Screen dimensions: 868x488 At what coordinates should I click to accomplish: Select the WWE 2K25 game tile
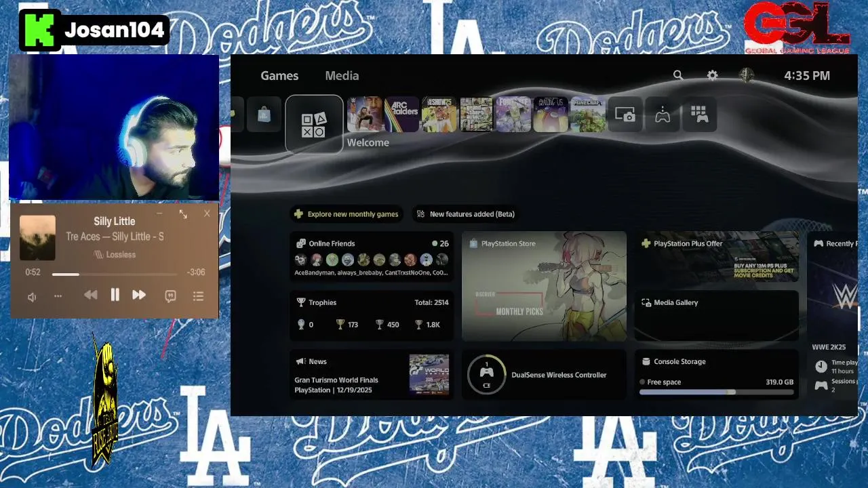365,115
